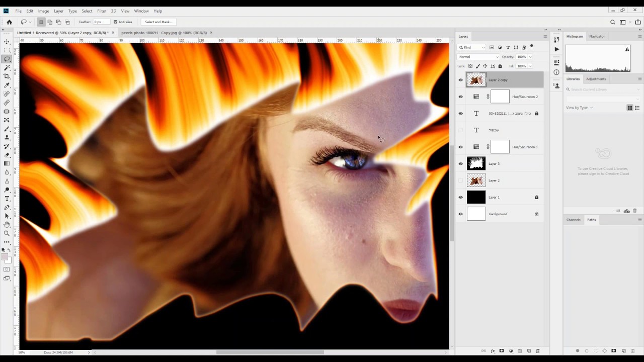Screen dimensions: 644x362
Task: Select the Horizontal Type tool
Action: [7, 199]
